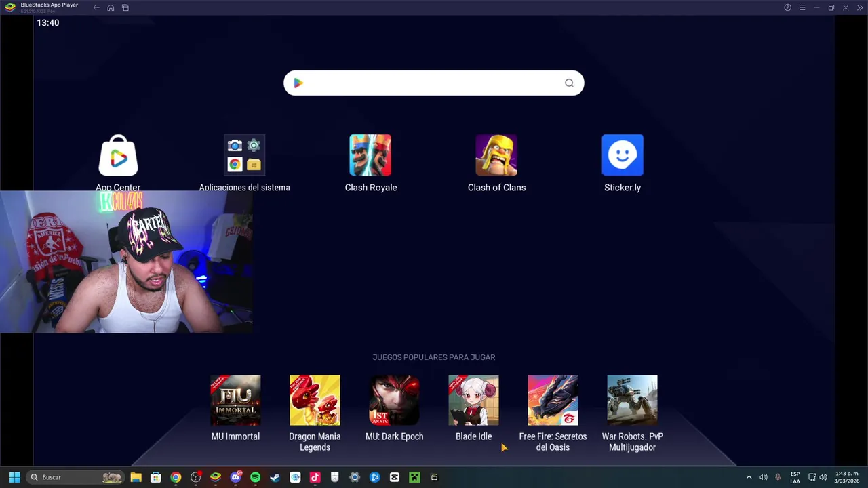Click the 13:40 Android clock text
The image size is (868, 488).
tap(48, 22)
